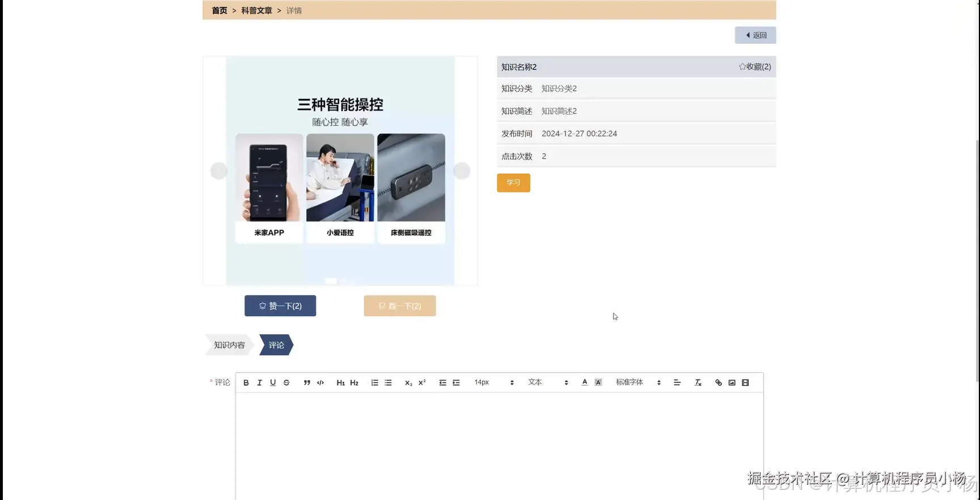The image size is (980, 500).
Task: Open the 文本 text style dropdown
Action: tap(548, 383)
